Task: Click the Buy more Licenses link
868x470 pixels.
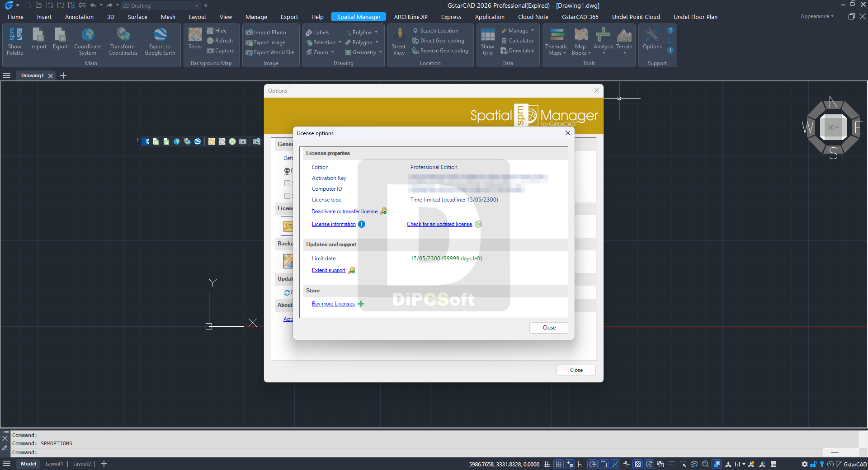Action: tap(333, 304)
